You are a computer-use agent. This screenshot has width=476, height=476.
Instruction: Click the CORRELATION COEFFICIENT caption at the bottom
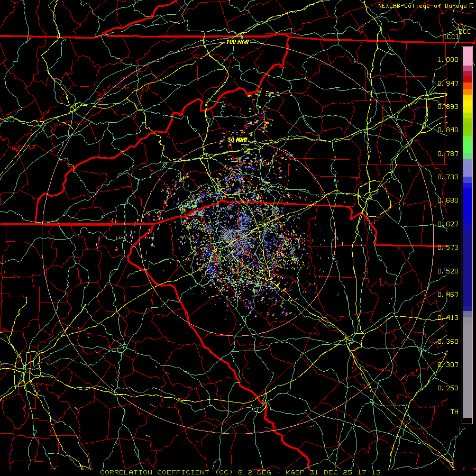(241, 472)
